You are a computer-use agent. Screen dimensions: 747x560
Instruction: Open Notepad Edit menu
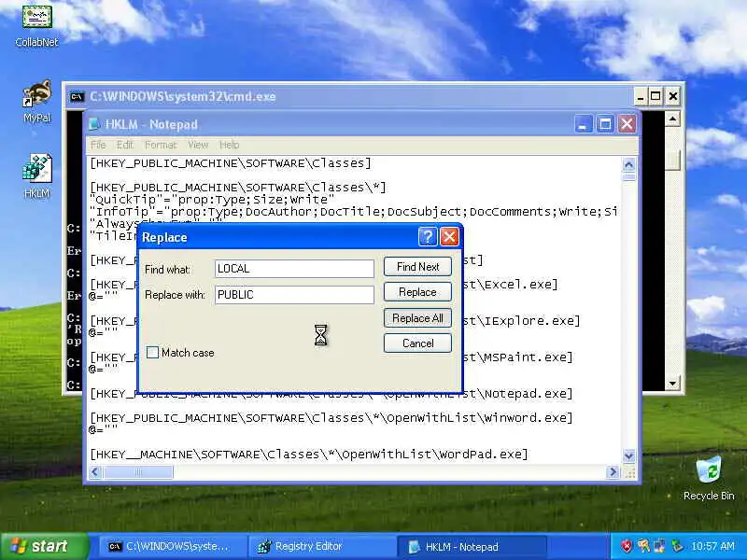[x=125, y=145]
